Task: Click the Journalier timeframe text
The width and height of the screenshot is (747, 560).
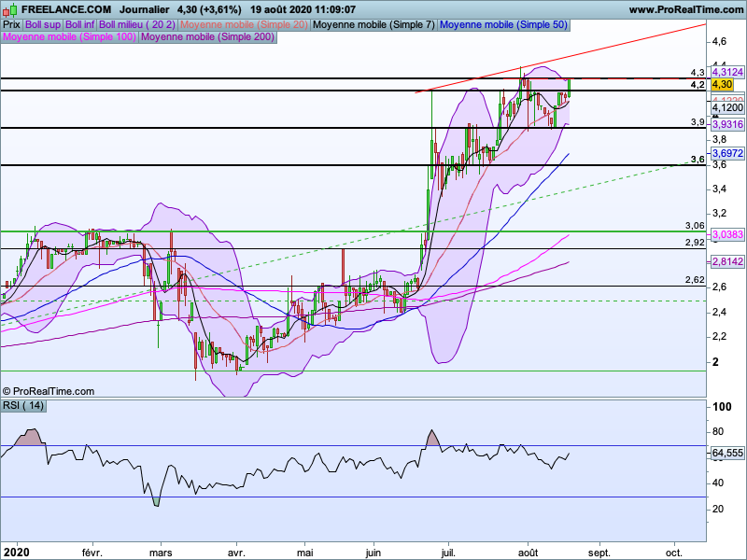Action: [x=145, y=9]
